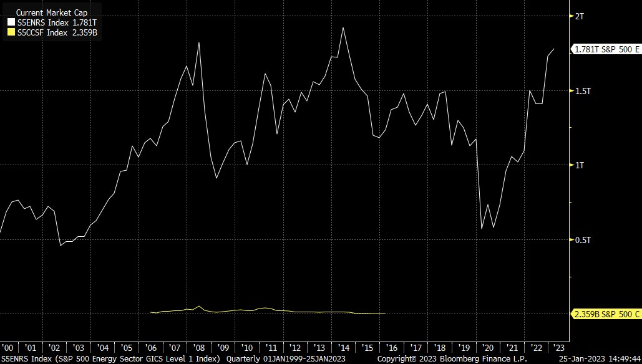
Task: Select the 'S5ENRS Index 1.781T' legend entry
Action: coord(57,23)
